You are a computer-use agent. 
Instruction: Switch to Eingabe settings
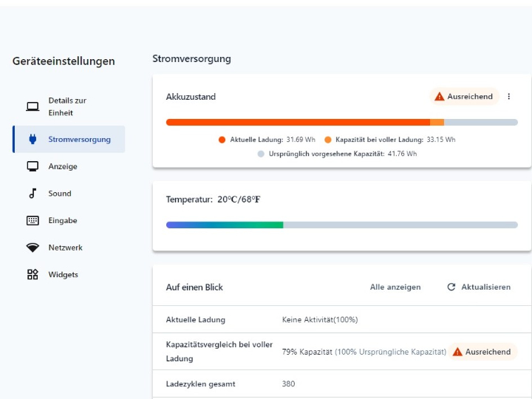[x=69, y=220]
